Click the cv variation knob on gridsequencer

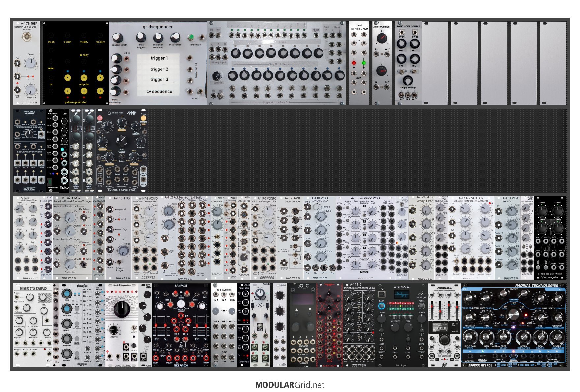pos(175,37)
